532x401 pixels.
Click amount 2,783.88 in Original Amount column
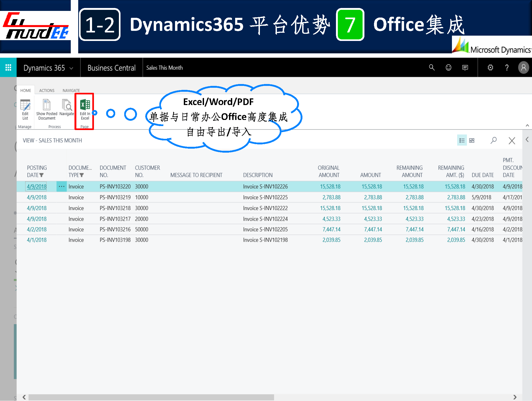coord(331,197)
